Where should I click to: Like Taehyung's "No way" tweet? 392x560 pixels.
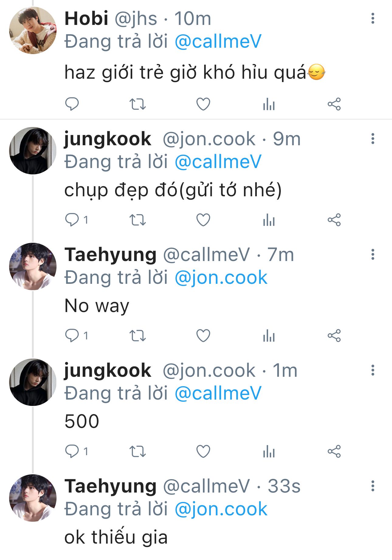pyautogui.click(x=203, y=336)
